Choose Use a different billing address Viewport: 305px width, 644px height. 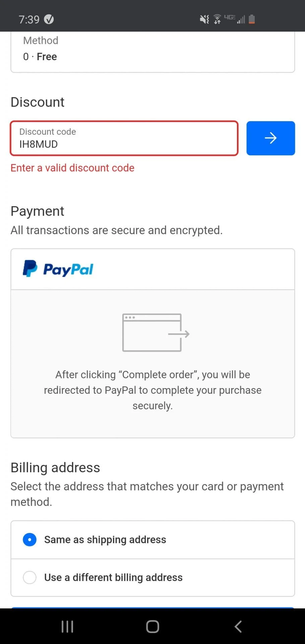pos(30,578)
